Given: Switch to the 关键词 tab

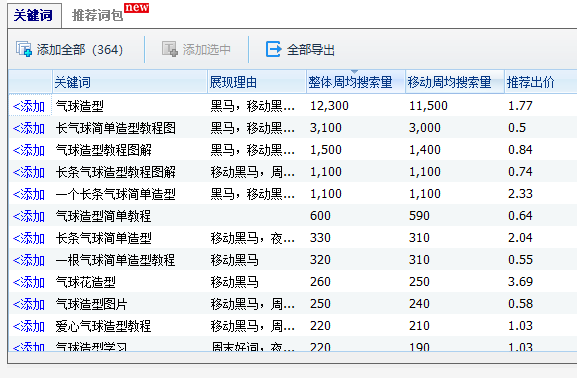Looking at the screenshot, I should pos(33,15).
